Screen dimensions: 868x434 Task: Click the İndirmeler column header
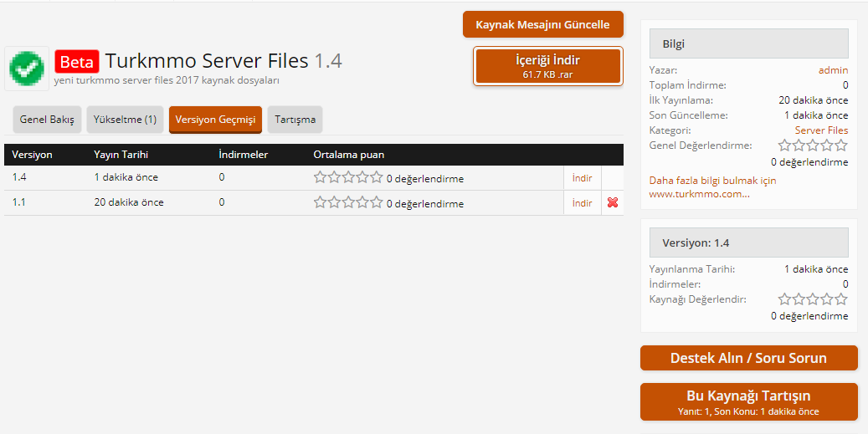pyautogui.click(x=244, y=155)
